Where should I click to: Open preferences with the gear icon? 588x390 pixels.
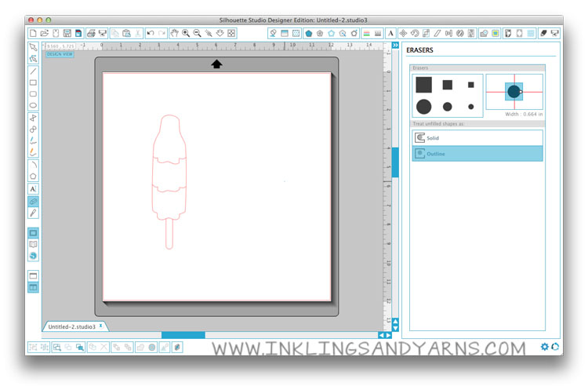(x=545, y=347)
